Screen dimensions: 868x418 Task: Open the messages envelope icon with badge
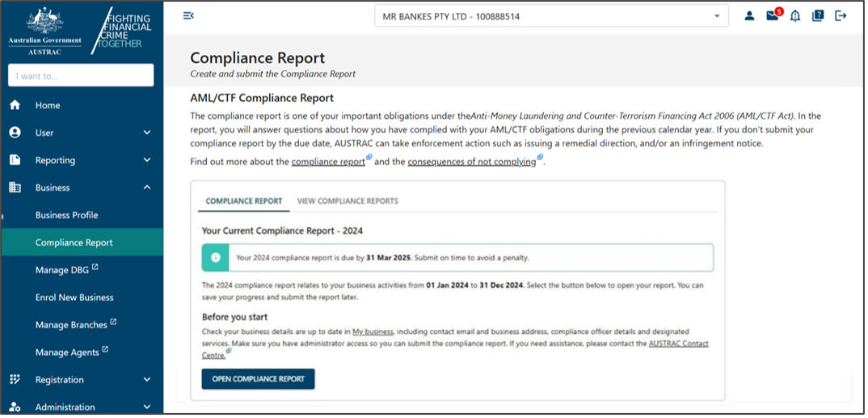[773, 15]
